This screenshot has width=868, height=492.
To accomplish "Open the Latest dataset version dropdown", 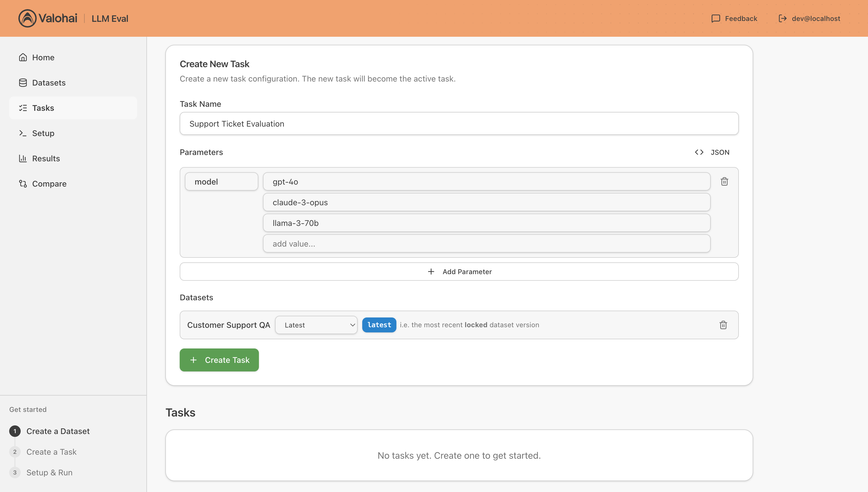I will [316, 325].
